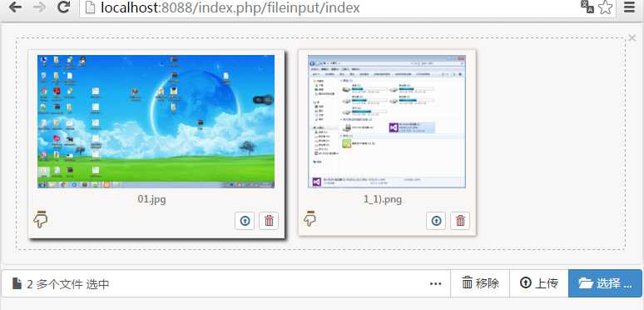The width and height of the screenshot is (644, 310).
Task: Reload the page with refresh icon
Action: [63, 7]
